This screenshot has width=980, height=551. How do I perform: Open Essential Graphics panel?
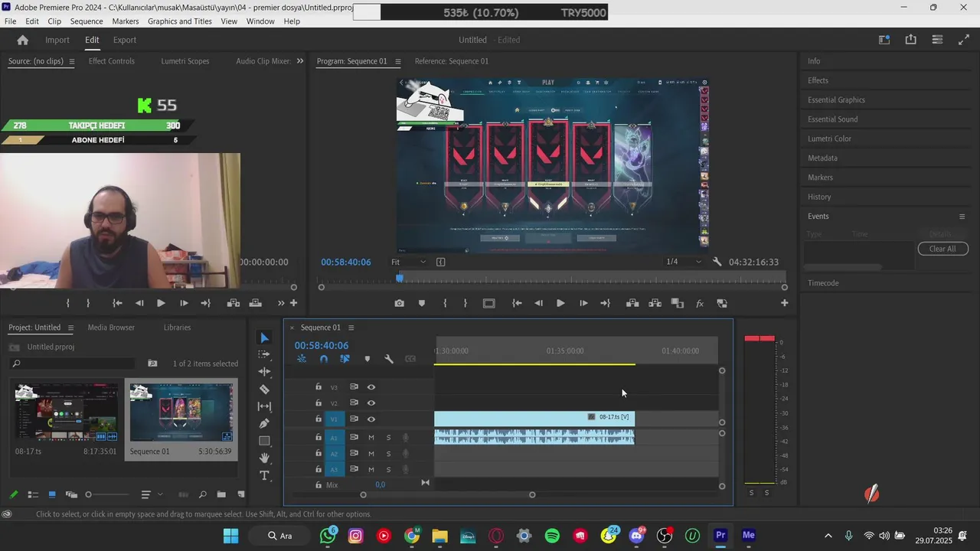point(836,100)
